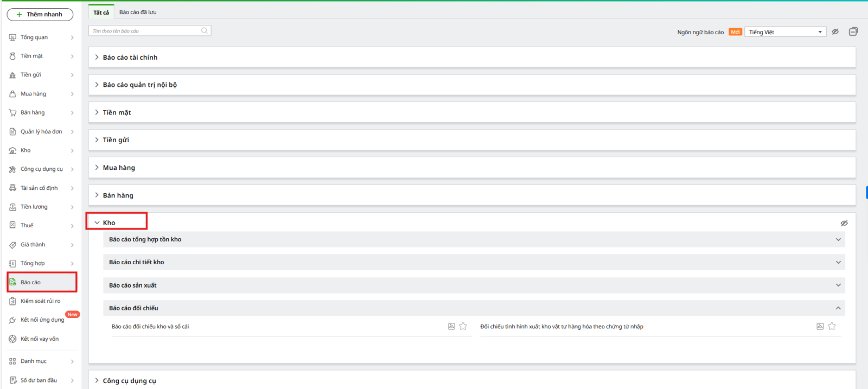This screenshot has height=389, width=868.
Task: Click the search magnifier icon
Action: tap(204, 31)
